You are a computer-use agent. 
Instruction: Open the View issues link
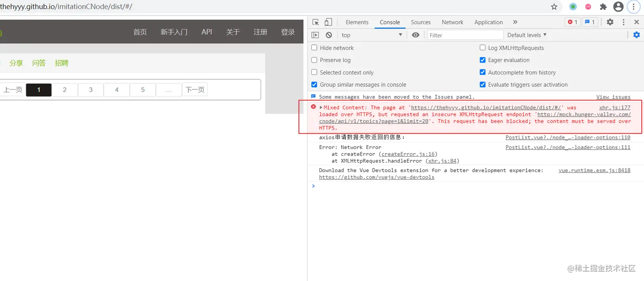pyautogui.click(x=613, y=97)
